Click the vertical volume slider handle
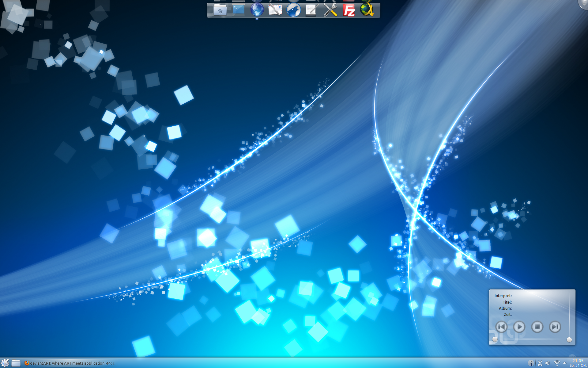This screenshot has height=368, width=588. point(569,340)
